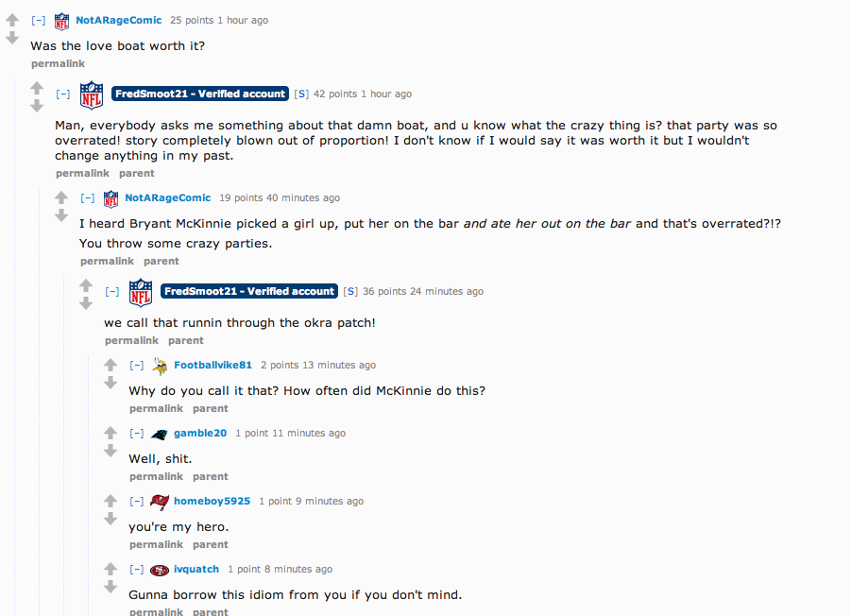Open Footballvike81's user profile
The height and width of the screenshot is (616, 851).
[213, 366]
